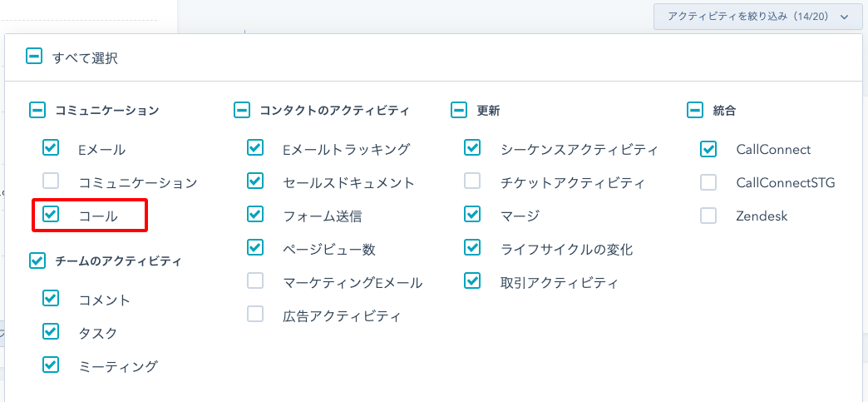Uncheck the コール checkbox
The width and height of the screenshot is (868, 402).
(x=51, y=214)
